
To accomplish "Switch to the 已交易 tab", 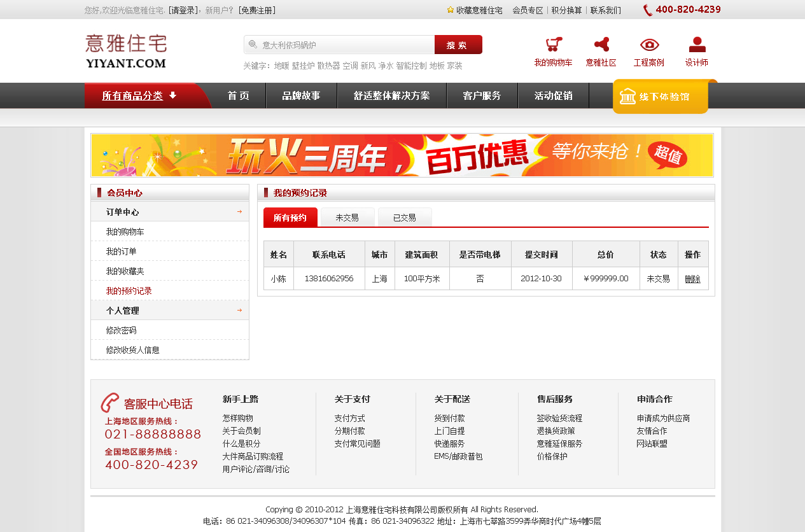I will [405, 218].
